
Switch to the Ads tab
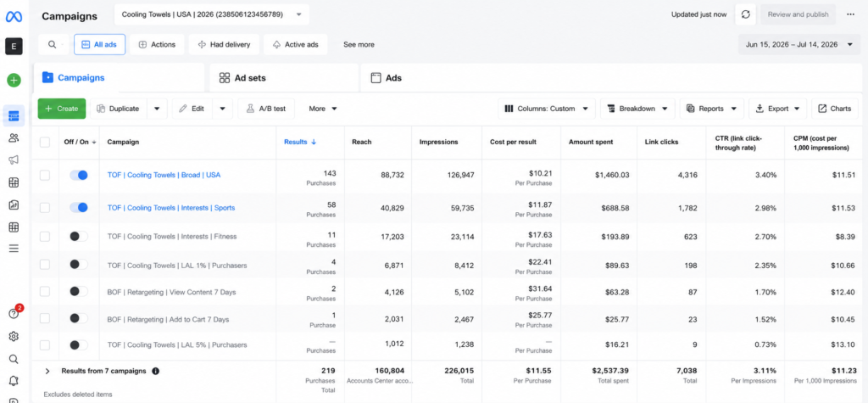tap(611, 78)
